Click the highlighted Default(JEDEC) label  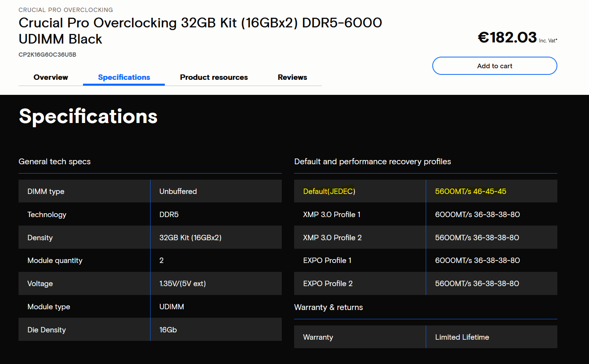tap(329, 191)
